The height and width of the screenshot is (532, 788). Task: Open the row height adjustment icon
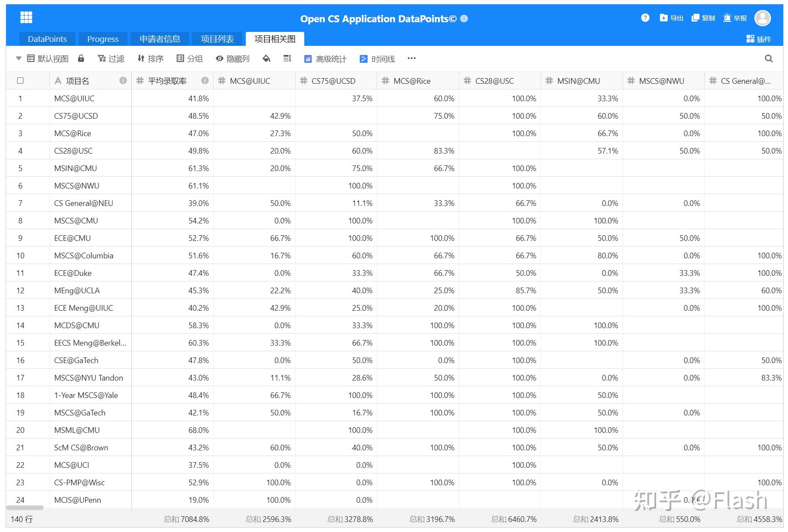point(287,58)
